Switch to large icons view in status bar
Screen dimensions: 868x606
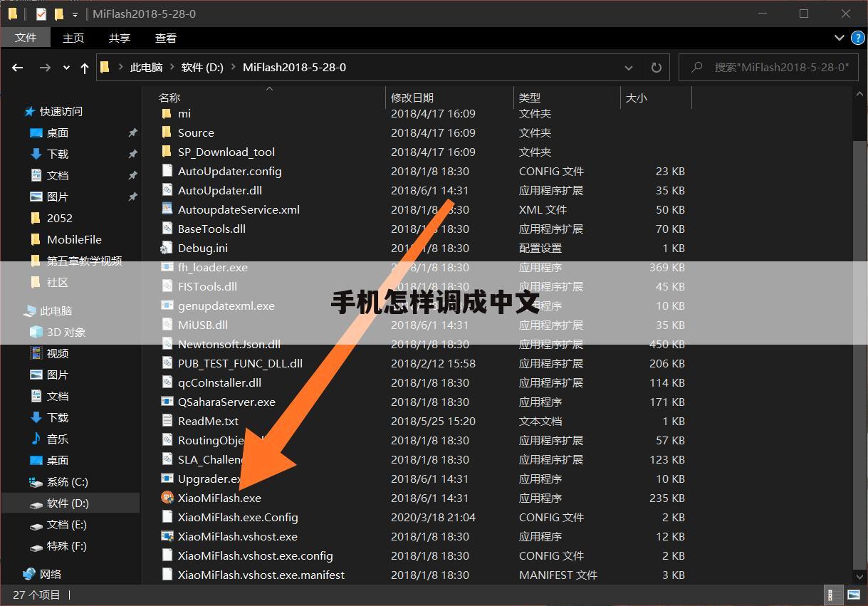pyautogui.click(x=852, y=594)
